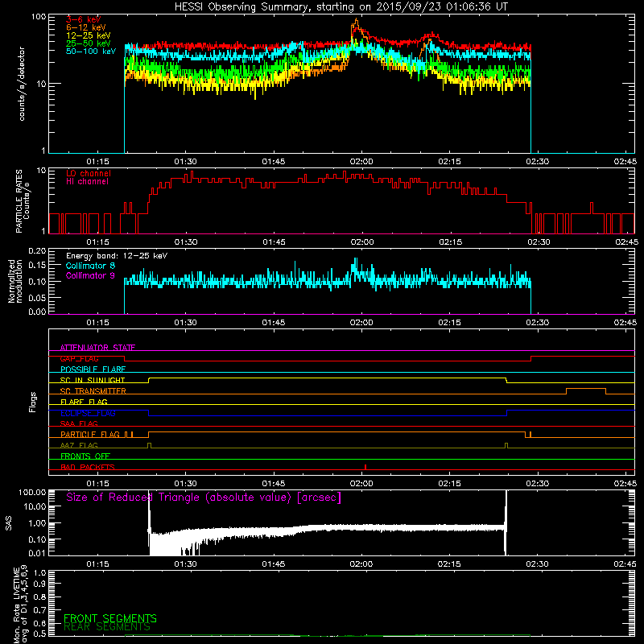Image resolution: width=644 pixels, height=644 pixels.
Task: Click the REAR SEGMENTS legend label
Action: click(107, 627)
